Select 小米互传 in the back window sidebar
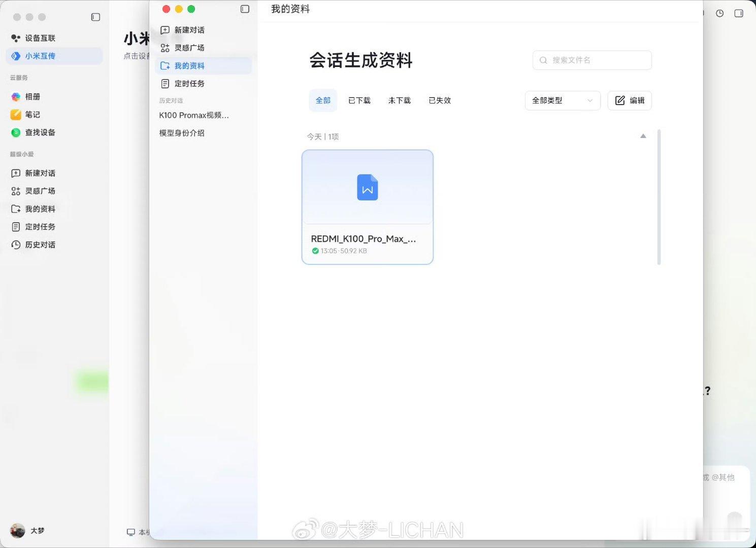The image size is (756, 548). 54,56
